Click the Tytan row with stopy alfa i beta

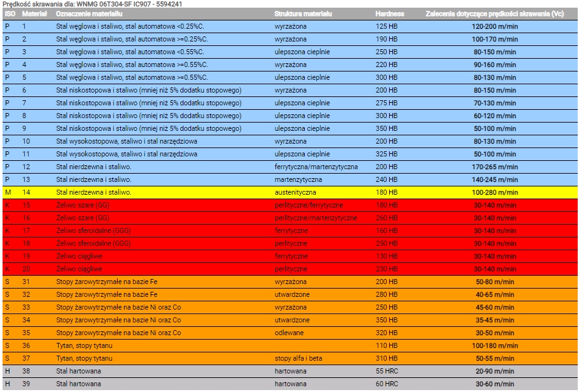click(290, 358)
